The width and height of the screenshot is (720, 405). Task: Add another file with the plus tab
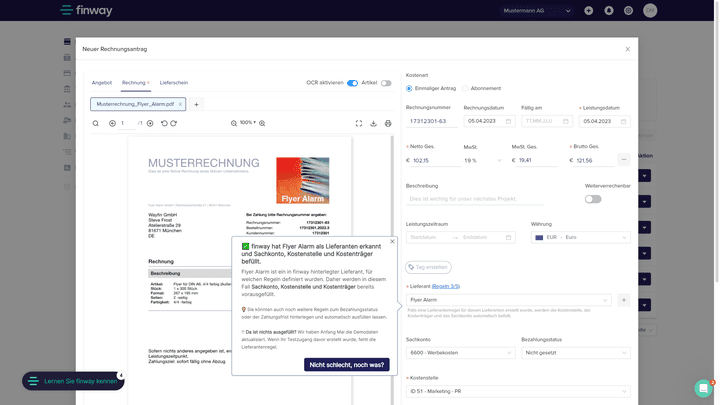click(x=196, y=104)
